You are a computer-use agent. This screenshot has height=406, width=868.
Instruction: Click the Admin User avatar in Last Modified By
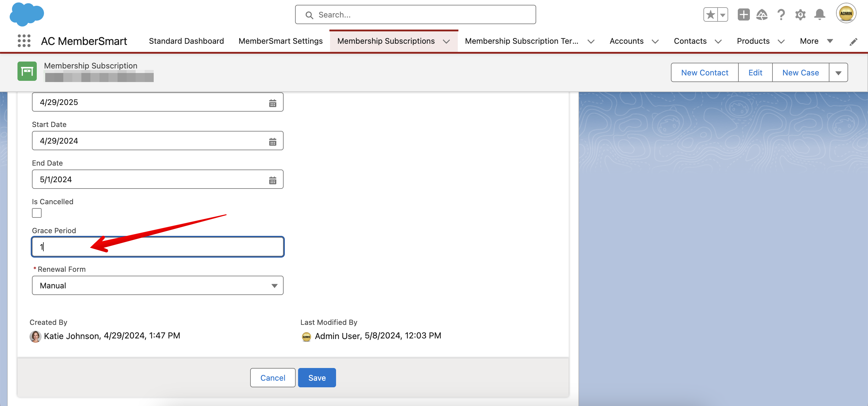(x=306, y=336)
